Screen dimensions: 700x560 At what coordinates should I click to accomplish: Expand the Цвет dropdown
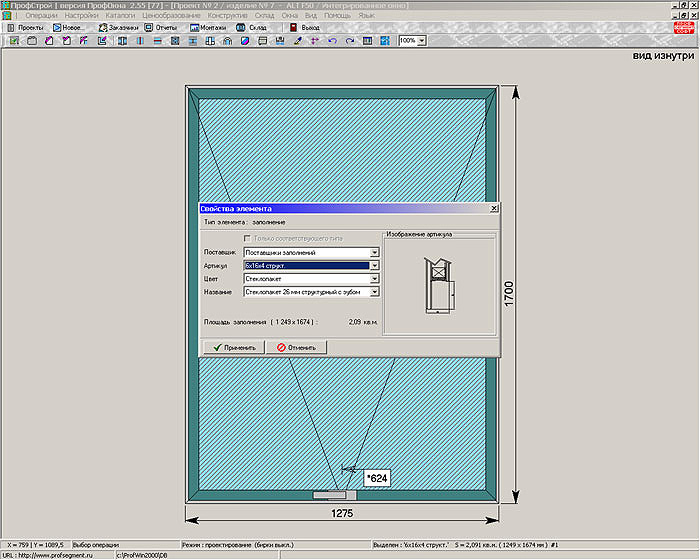coord(374,279)
